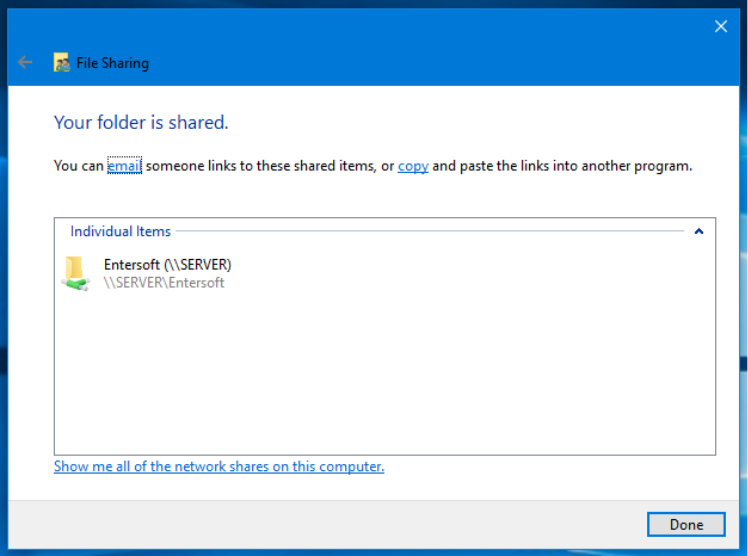Click the Individual Items separator line

pyautogui.click(x=429, y=231)
